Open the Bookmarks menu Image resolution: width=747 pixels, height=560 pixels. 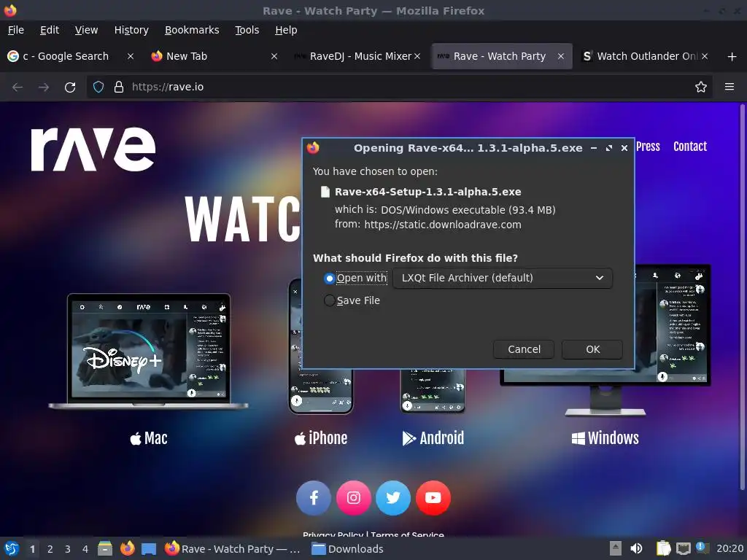192,30
